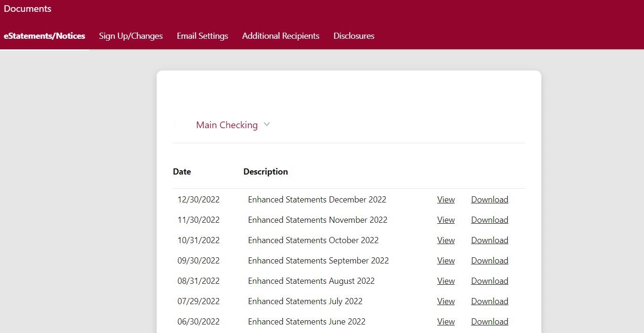Download the October 2022 statement
644x333 pixels.
point(489,240)
